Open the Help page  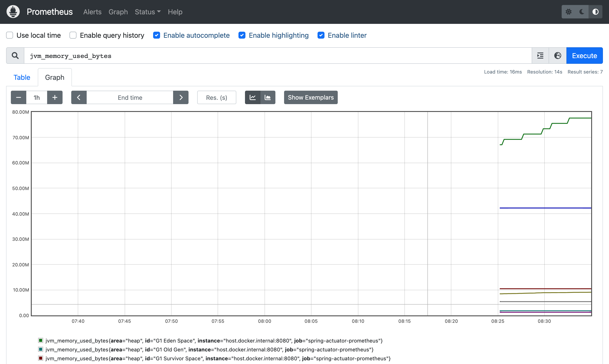(175, 12)
